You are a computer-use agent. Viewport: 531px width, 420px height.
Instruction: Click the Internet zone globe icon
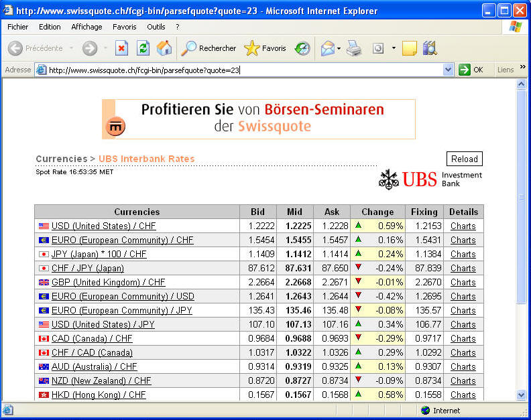point(425,411)
